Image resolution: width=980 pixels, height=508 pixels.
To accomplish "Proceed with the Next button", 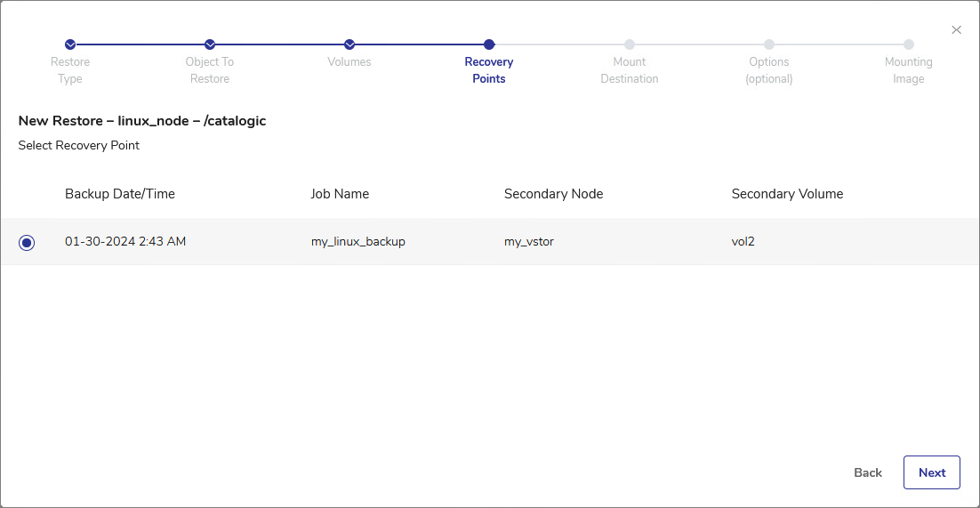I will coord(931,472).
